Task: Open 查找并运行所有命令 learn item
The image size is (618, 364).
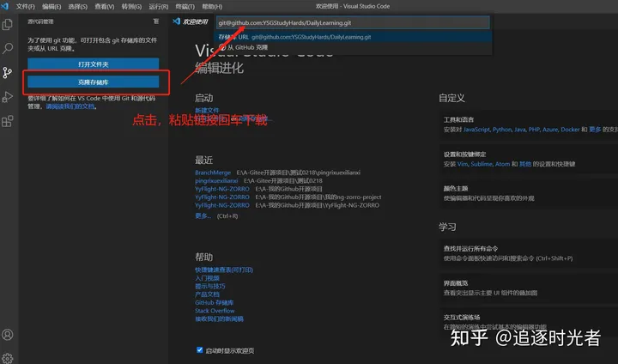Action: (528, 253)
